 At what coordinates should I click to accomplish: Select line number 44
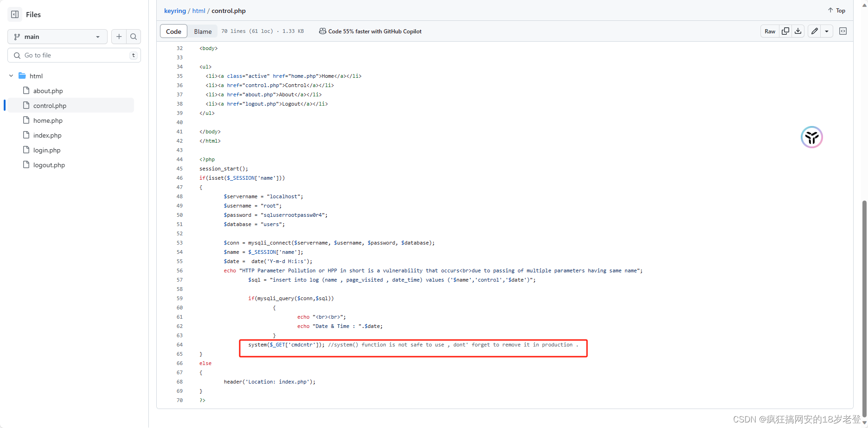click(179, 159)
